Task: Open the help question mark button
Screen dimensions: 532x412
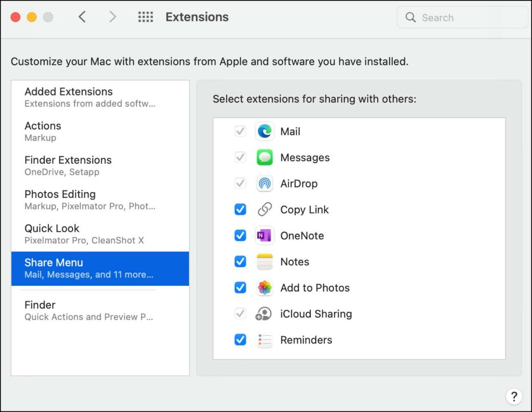Action: click(513, 396)
